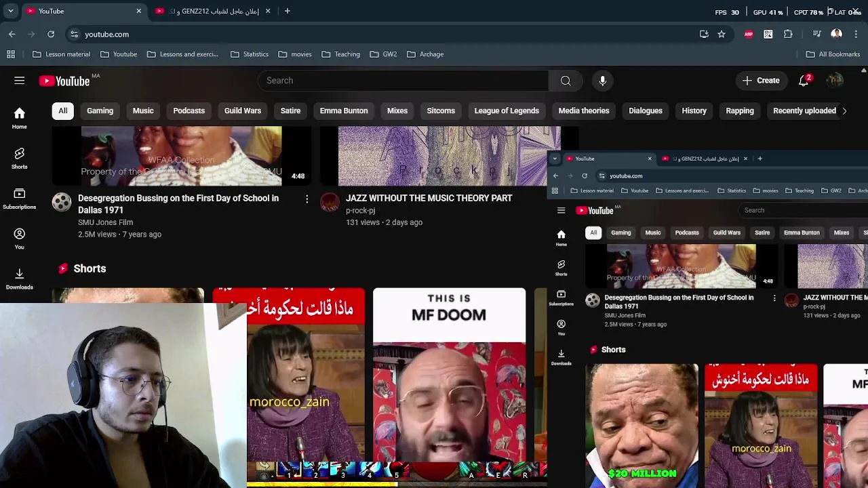Screen dimensions: 868x488
Task: Open the SMU Jones Film channel name link in main window
Action: (105, 222)
